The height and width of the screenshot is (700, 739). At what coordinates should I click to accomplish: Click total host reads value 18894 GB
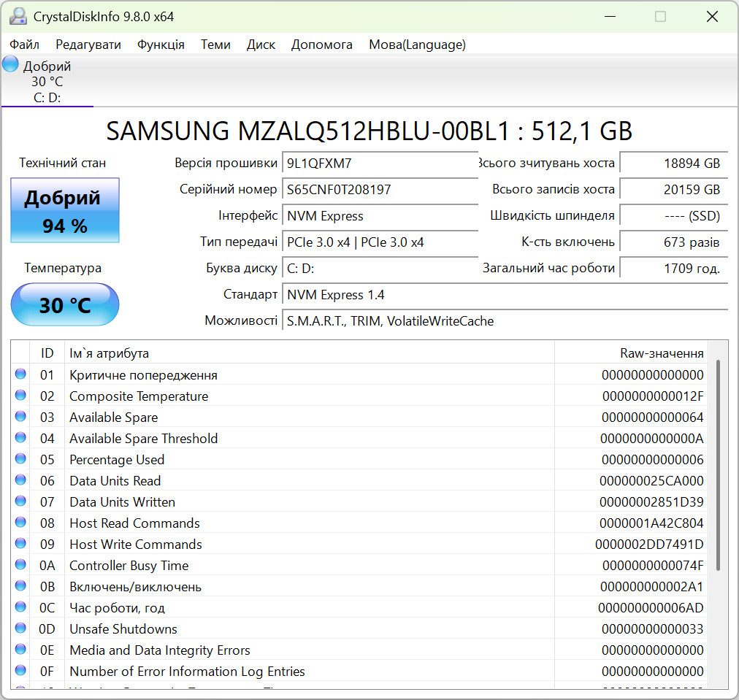673,164
